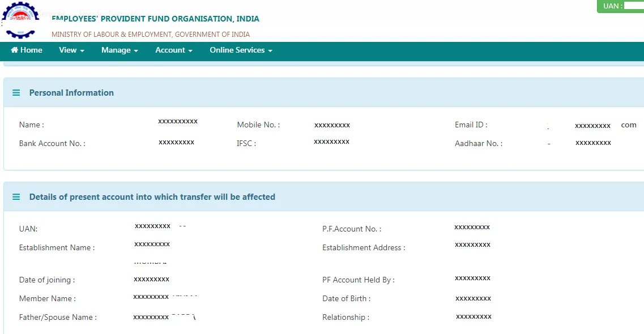
Task: Click the Ministry of Labour & Employment text
Action: (x=150, y=34)
